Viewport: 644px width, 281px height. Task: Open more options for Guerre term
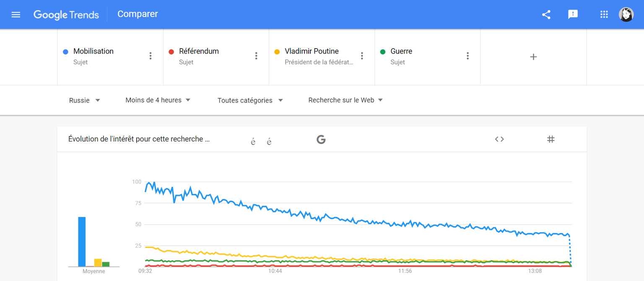[x=467, y=56]
